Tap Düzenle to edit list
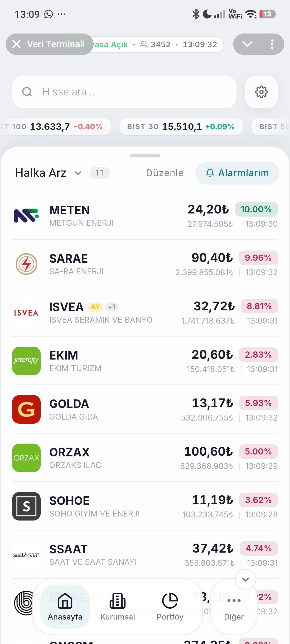The height and width of the screenshot is (644, 290). pyautogui.click(x=165, y=173)
